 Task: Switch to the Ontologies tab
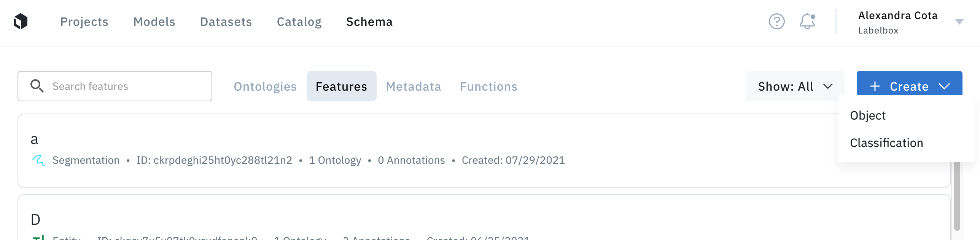coord(265,86)
